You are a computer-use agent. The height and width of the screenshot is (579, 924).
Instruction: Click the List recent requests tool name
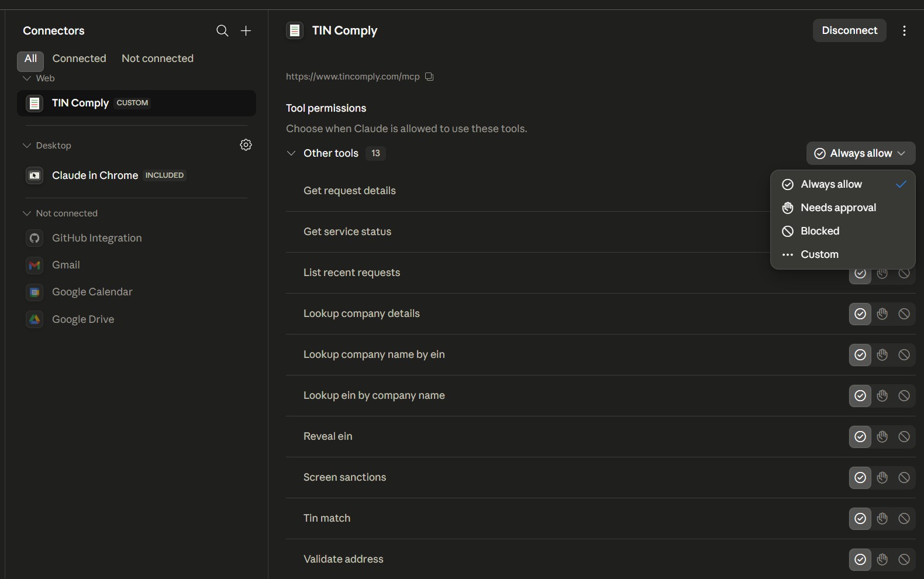(351, 273)
